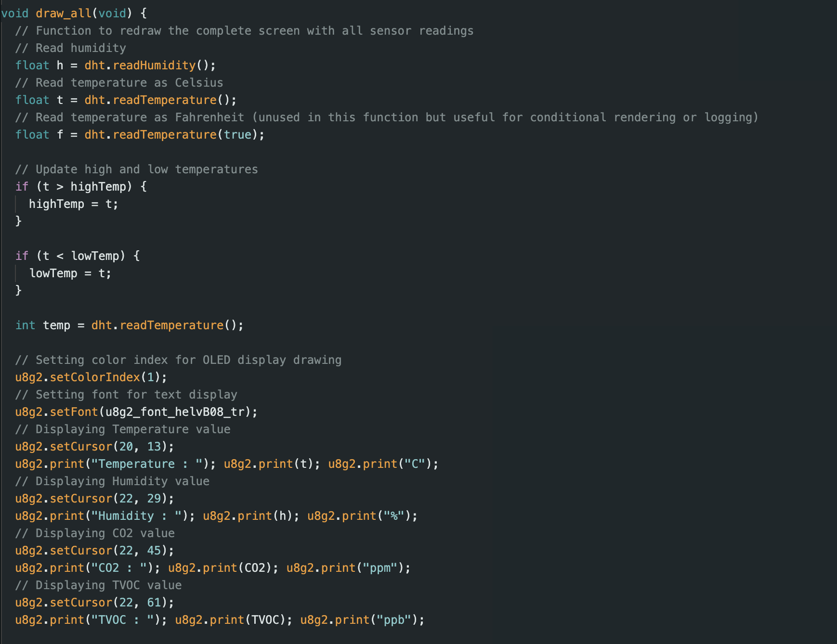Click the 'Setting color index for OLED' comment
837x644 pixels.
(x=178, y=360)
